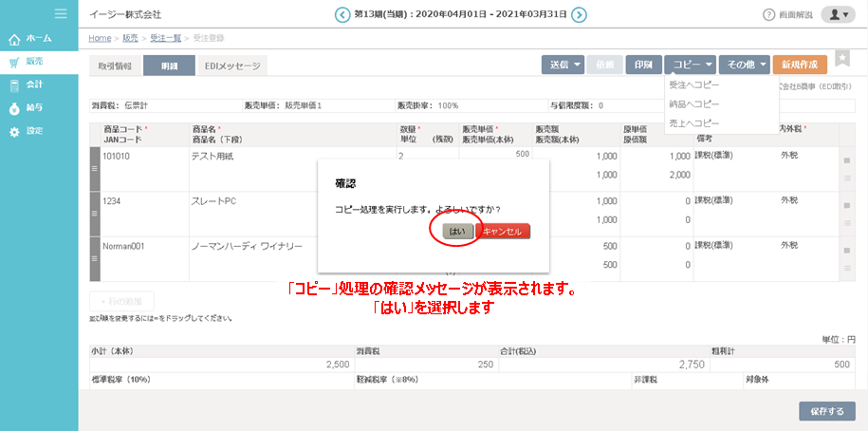Viewport: 868px width, 431px height.
Task: Open the 画面解説 help link
Action: point(786,14)
